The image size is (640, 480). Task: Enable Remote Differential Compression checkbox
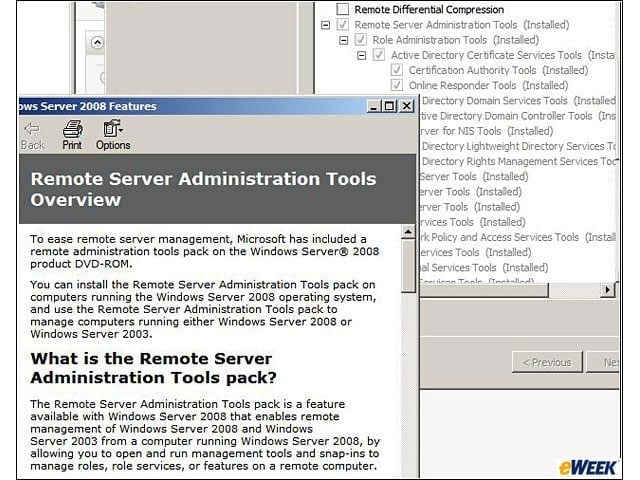coord(343,9)
